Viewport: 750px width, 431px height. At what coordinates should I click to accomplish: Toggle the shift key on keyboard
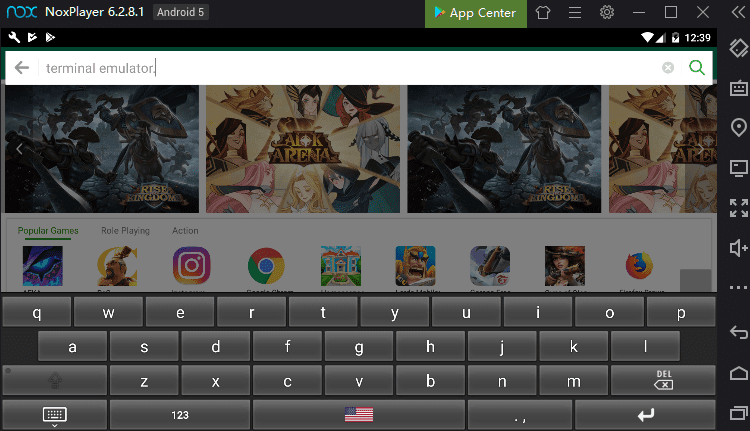point(55,381)
